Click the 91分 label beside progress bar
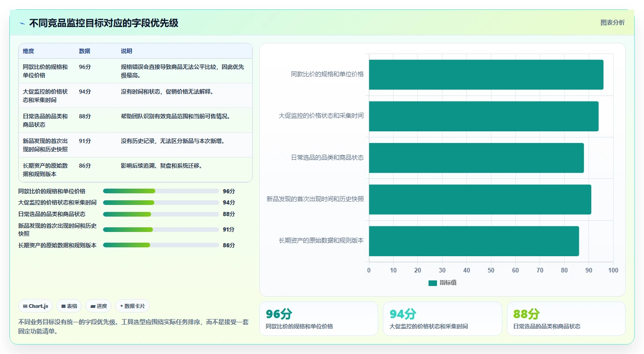This screenshot has height=354, width=644. click(x=229, y=230)
